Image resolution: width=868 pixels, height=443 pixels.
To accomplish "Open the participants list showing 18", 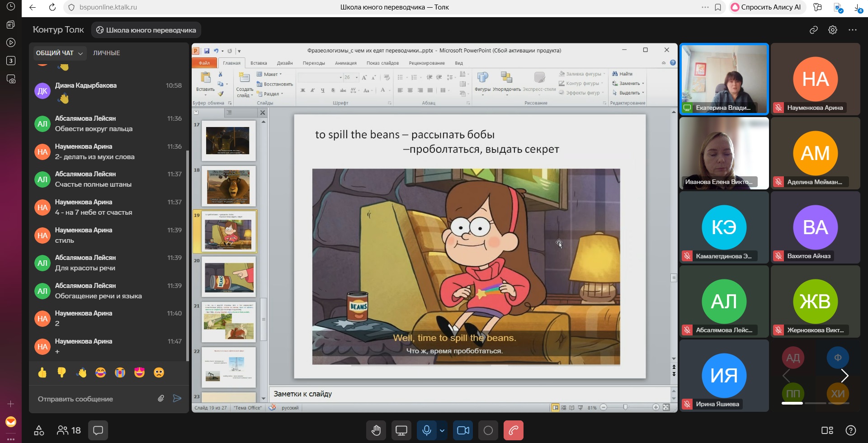I will [x=69, y=430].
